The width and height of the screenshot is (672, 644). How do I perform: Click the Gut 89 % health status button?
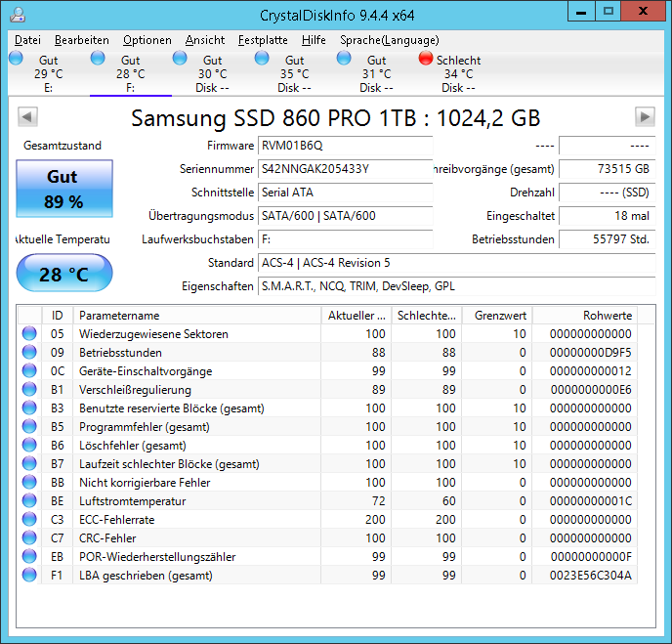[64, 189]
